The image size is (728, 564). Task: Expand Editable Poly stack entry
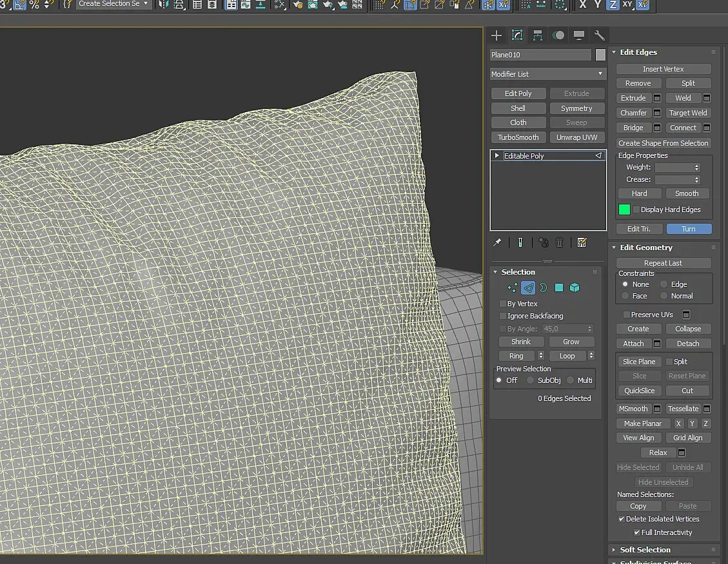coord(497,155)
